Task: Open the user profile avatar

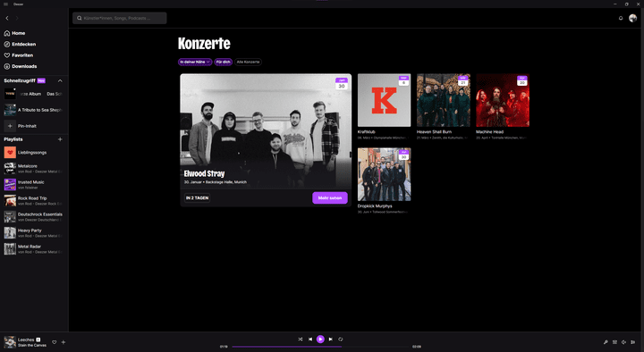Action: (632, 18)
